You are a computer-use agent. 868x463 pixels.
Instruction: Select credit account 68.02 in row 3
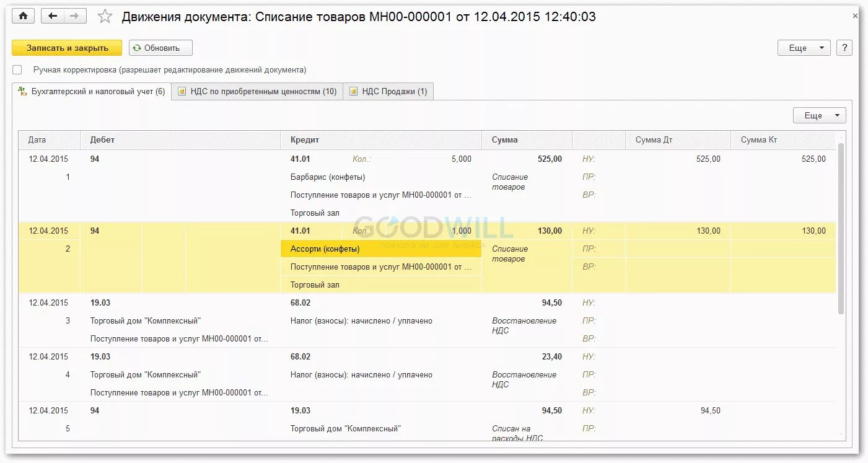tap(300, 302)
